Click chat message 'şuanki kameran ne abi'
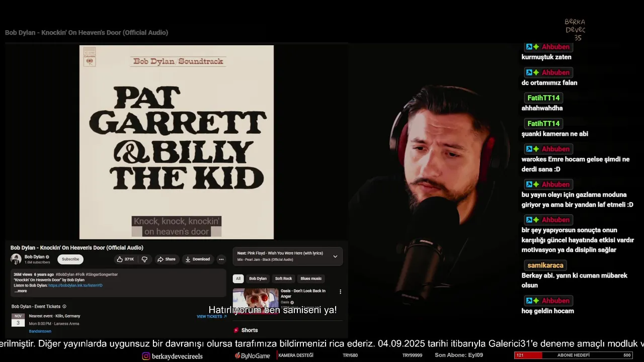The height and width of the screenshot is (362, 644). tap(555, 134)
